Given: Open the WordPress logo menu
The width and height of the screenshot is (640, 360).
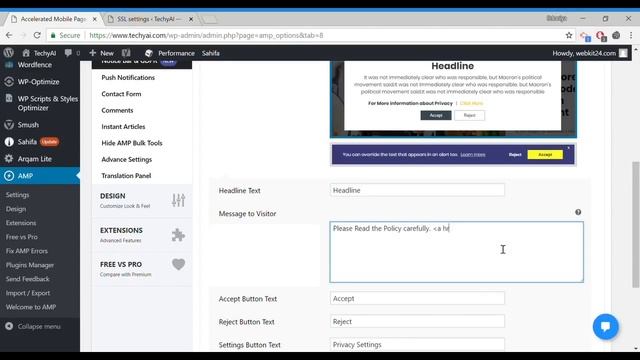Looking at the screenshot, I should click(x=9, y=53).
